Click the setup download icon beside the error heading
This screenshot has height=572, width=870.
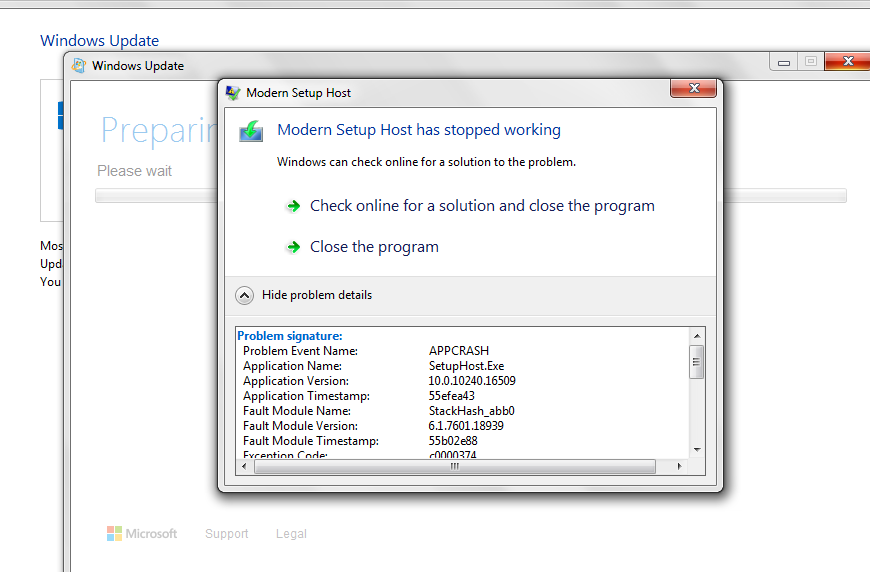pos(251,131)
